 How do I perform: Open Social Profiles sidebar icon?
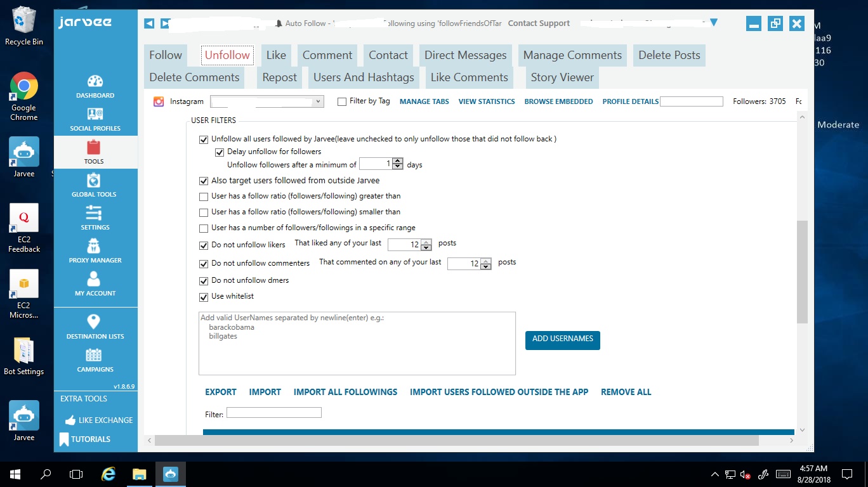95,115
